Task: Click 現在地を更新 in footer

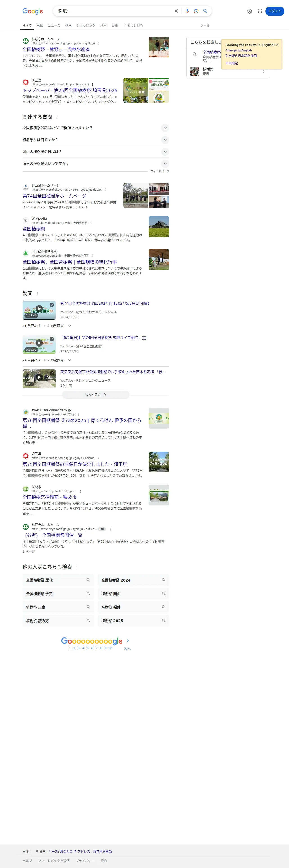Action: [103, 852]
